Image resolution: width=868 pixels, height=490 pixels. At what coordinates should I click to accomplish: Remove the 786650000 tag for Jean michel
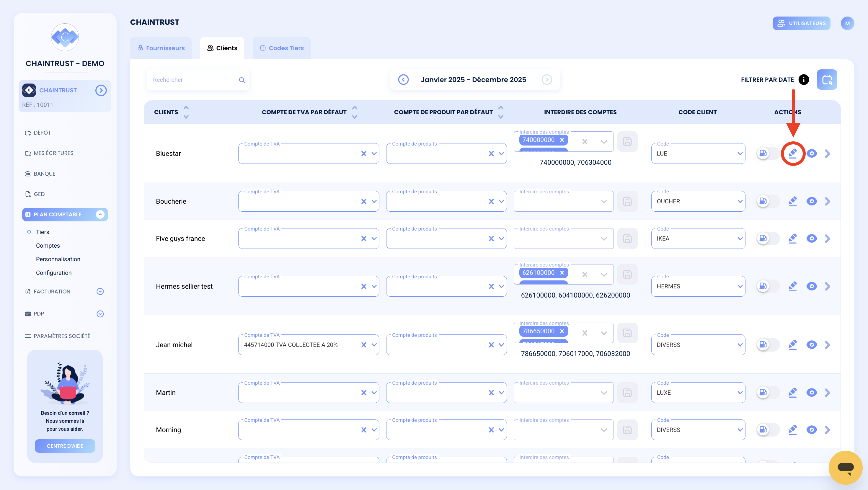[x=562, y=331]
